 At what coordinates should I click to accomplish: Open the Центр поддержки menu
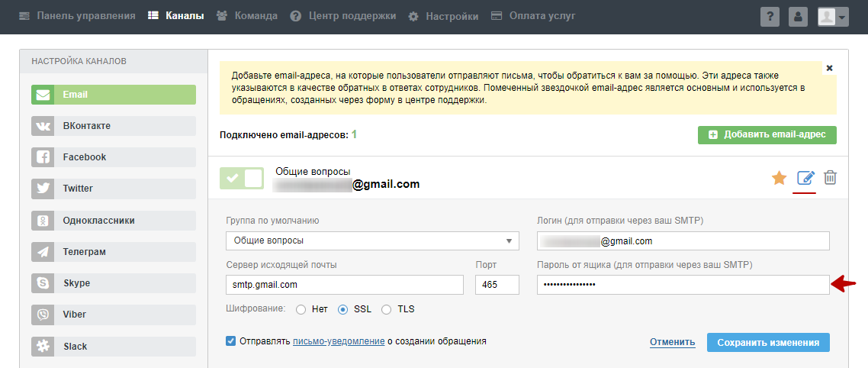[343, 16]
